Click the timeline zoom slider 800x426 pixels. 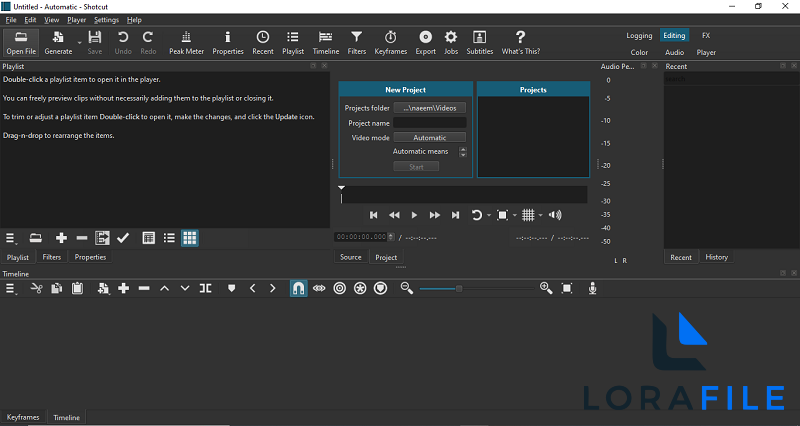[475, 289]
